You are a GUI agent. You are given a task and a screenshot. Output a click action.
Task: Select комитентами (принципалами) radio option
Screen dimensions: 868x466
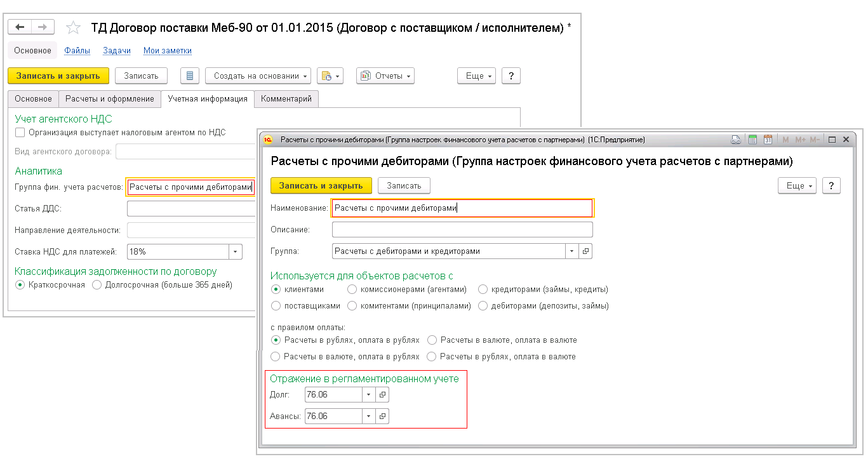(352, 306)
